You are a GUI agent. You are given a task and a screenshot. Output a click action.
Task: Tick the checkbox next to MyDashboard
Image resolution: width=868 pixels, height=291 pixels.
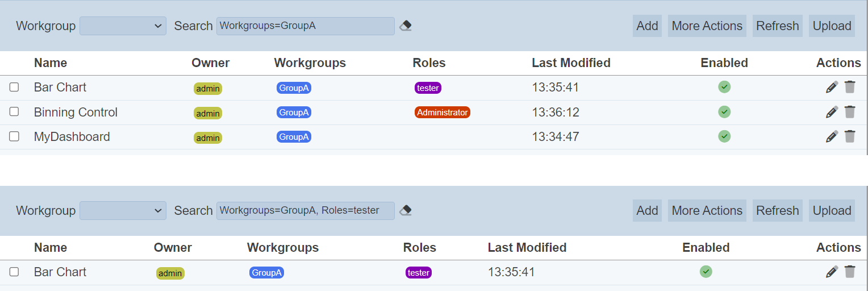[x=14, y=136]
